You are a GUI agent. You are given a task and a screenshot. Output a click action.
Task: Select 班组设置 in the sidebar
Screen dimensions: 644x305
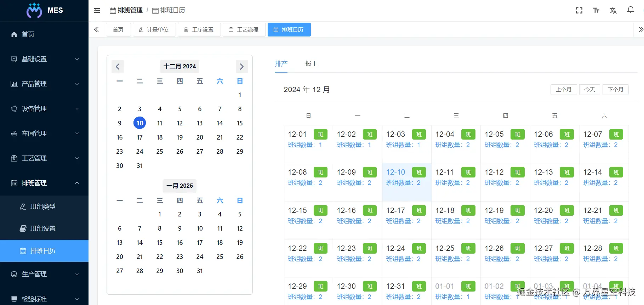pyautogui.click(x=44, y=228)
